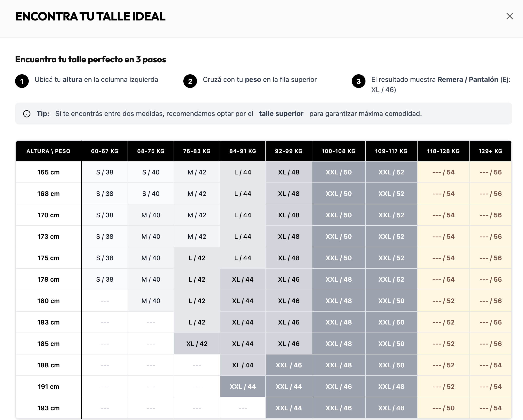The height and width of the screenshot is (420, 523).
Task: Select the 129+ KG column header
Action: pos(490,151)
